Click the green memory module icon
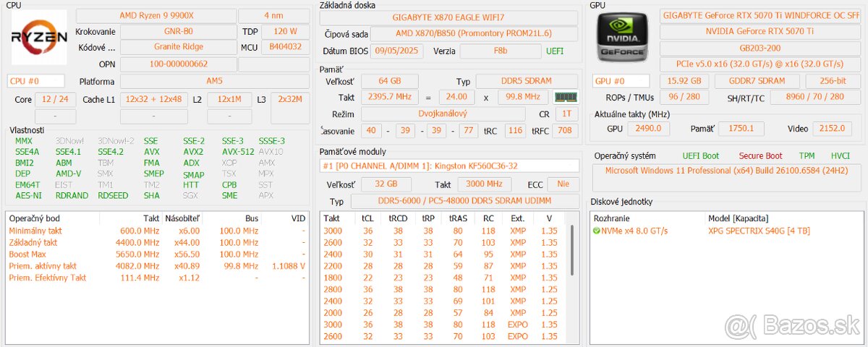Viewport: 868px width, 347px height. click(566, 97)
